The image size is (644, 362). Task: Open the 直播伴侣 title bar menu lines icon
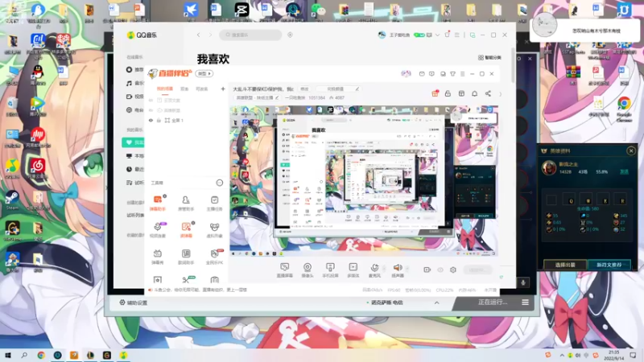pyautogui.click(x=462, y=74)
